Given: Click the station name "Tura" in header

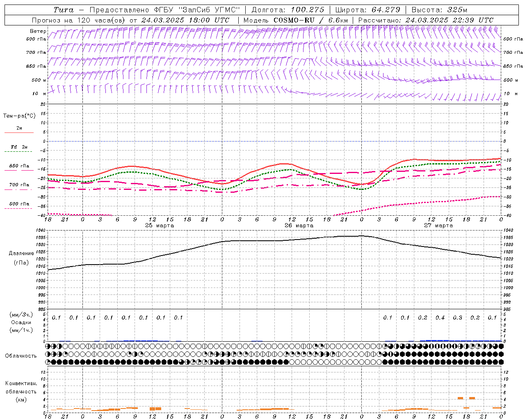Looking at the screenshot, I should (64, 10).
